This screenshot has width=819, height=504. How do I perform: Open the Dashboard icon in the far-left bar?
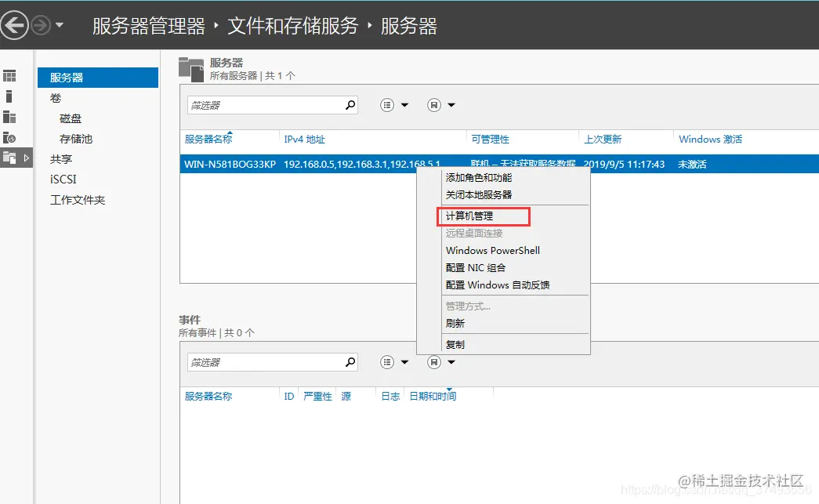click(9, 74)
